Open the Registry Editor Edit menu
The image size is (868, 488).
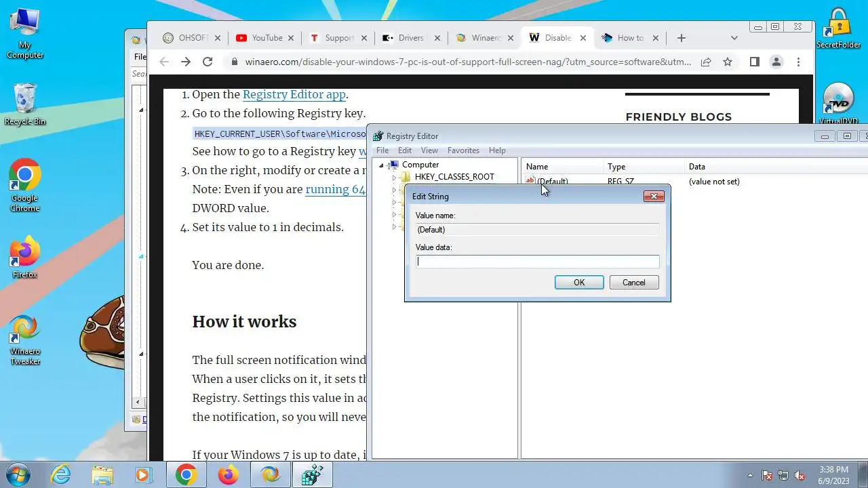pos(405,150)
